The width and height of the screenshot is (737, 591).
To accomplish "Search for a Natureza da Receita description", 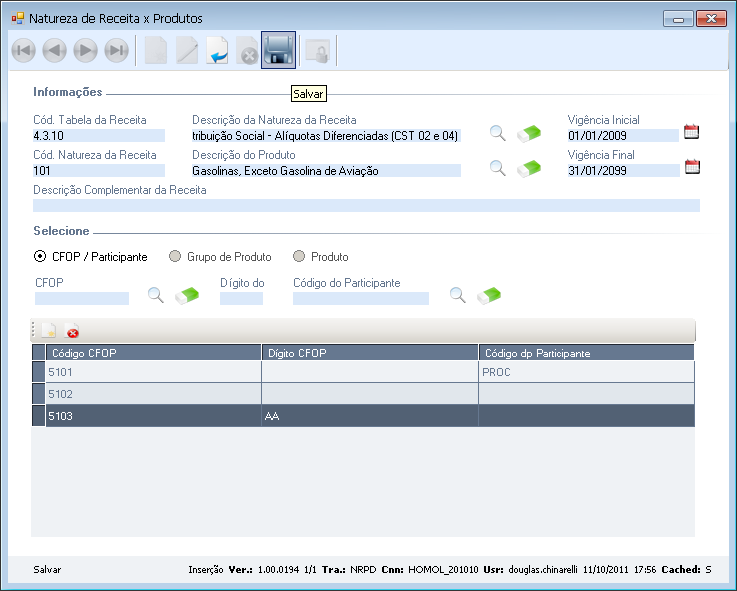I will pos(497,133).
